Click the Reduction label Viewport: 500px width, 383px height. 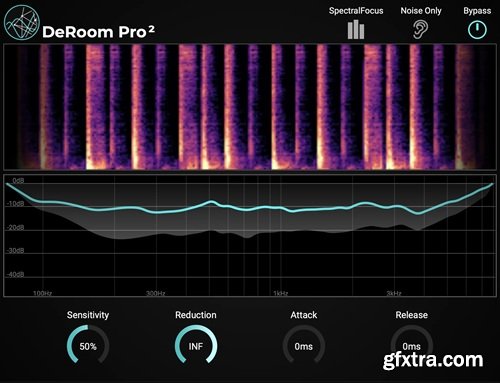click(196, 315)
